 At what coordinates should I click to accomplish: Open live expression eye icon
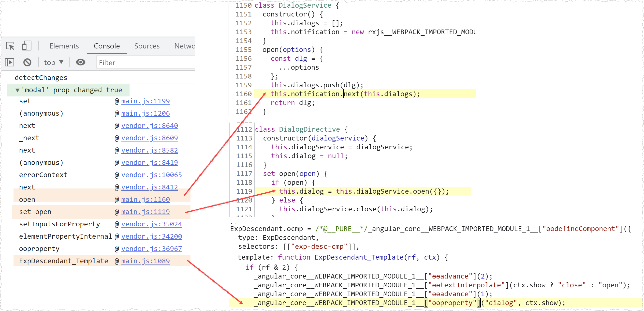click(x=81, y=62)
